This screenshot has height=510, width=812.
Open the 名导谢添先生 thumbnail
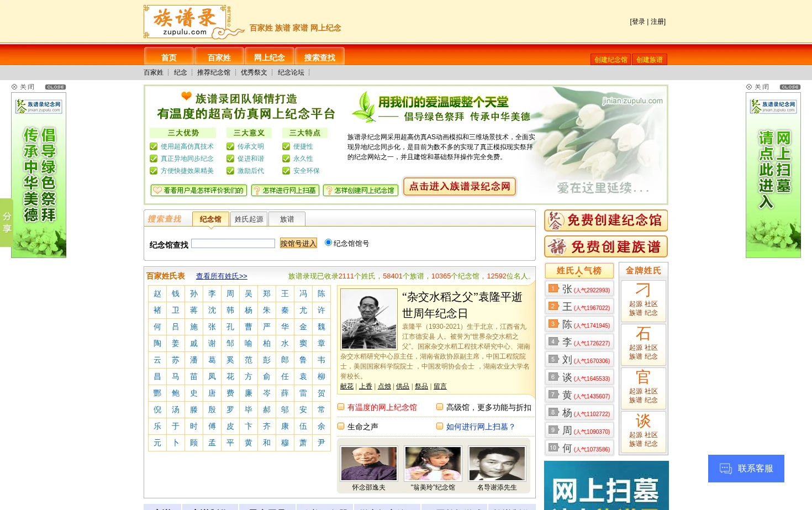(497, 464)
